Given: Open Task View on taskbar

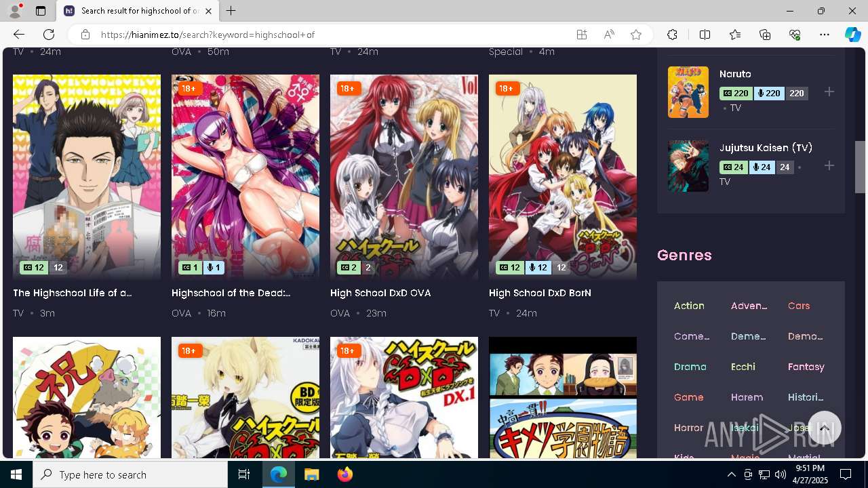Looking at the screenshot, I should [244, 474].
